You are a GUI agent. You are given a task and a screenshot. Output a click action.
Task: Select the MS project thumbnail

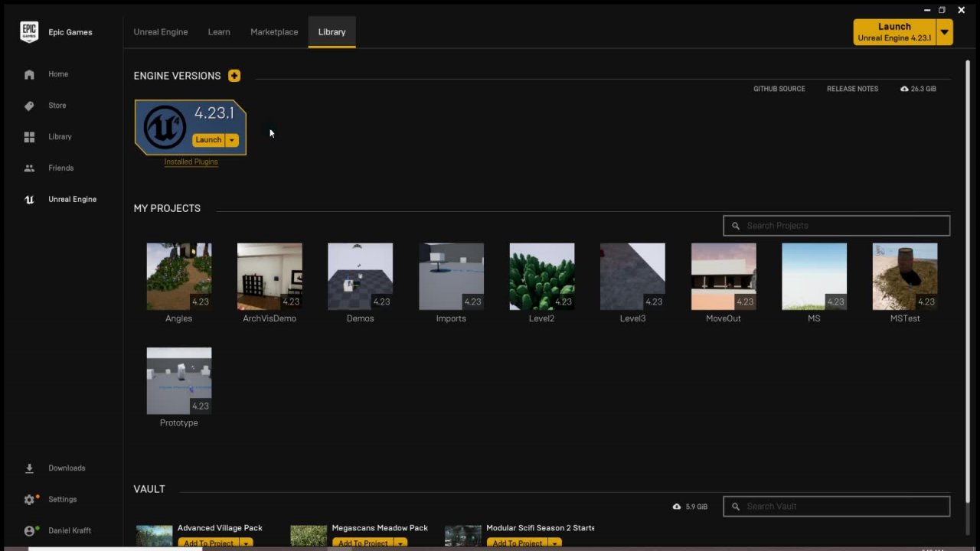coord(814,276)
